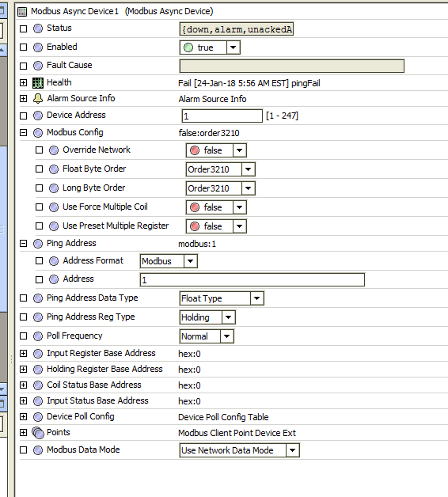This screenshot has height=497, width=448.
Task: Open the Override Network dropdown
Action: click(x=240, y=150)
